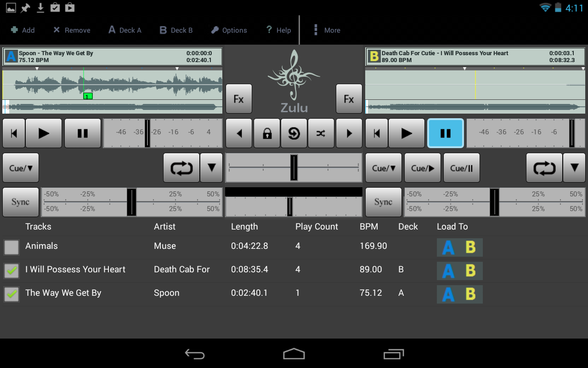Seek in Deck B overview waveform

[x=475, y=107]
